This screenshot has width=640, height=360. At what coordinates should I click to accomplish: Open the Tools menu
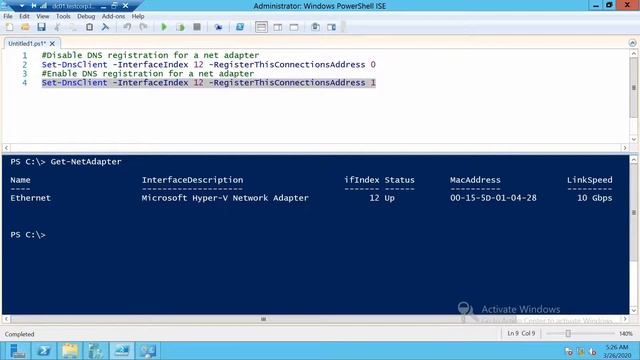tap(63, 16)
